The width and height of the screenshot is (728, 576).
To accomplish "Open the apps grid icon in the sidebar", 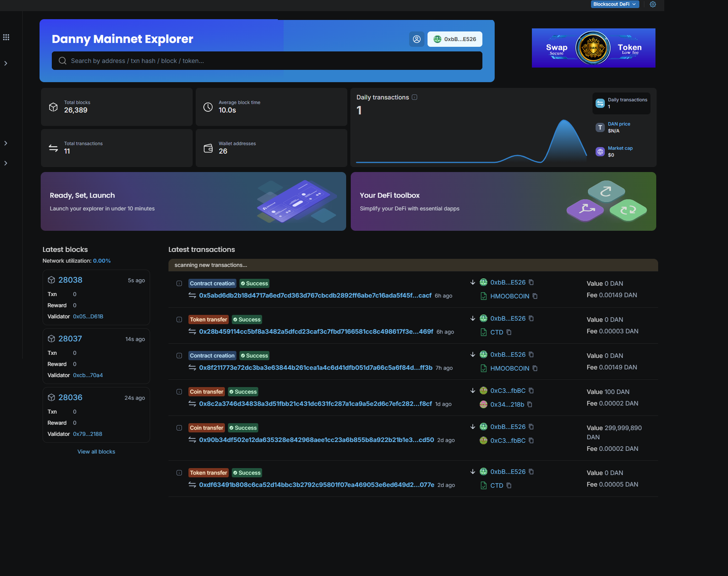I will (6, 37).
